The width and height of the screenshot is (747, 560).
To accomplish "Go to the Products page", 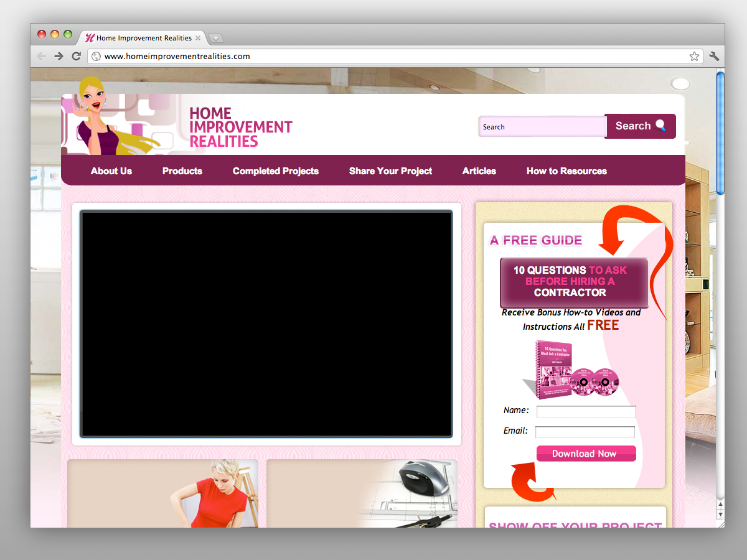I will tap(182, 171).
